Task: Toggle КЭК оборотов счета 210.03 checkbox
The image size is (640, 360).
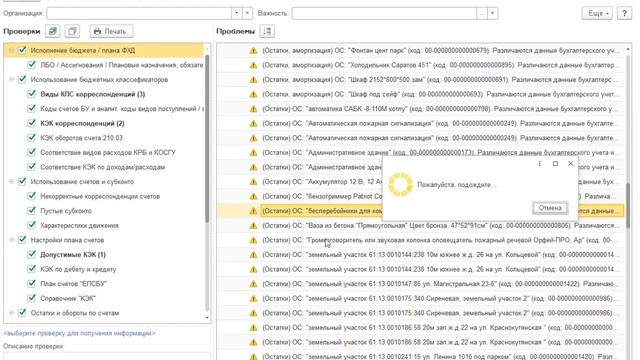Action: pyautogui.click(x=31, y=138)
